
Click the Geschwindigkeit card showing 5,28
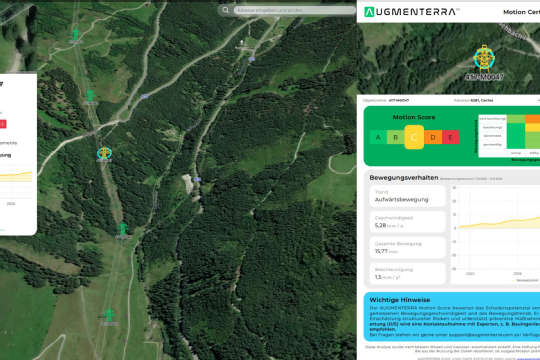(407, 222)
